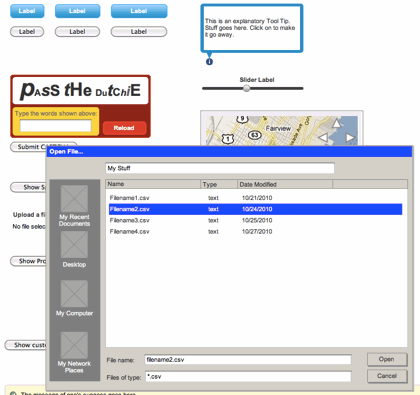
Task: Click the 10/24/2010 date cell
Action: [x=257, y=209]
